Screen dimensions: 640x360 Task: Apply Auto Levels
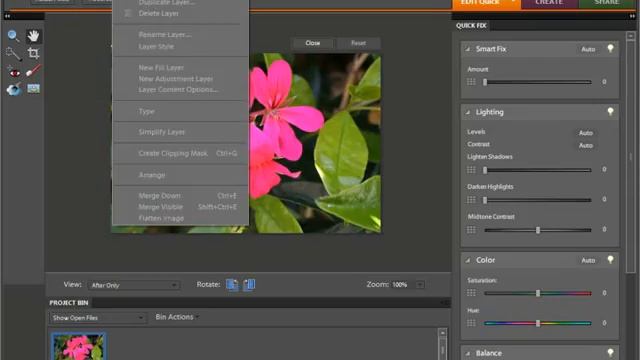586,133
